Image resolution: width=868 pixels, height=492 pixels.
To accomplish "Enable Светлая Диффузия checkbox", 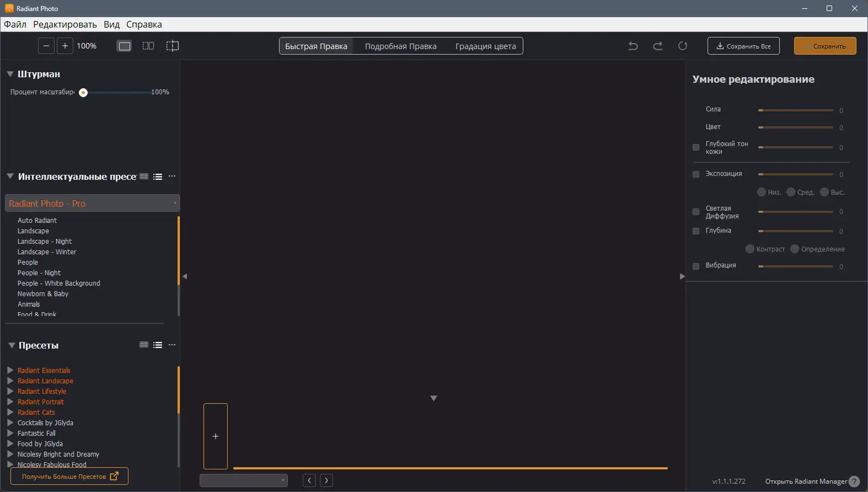I will 696,212.
